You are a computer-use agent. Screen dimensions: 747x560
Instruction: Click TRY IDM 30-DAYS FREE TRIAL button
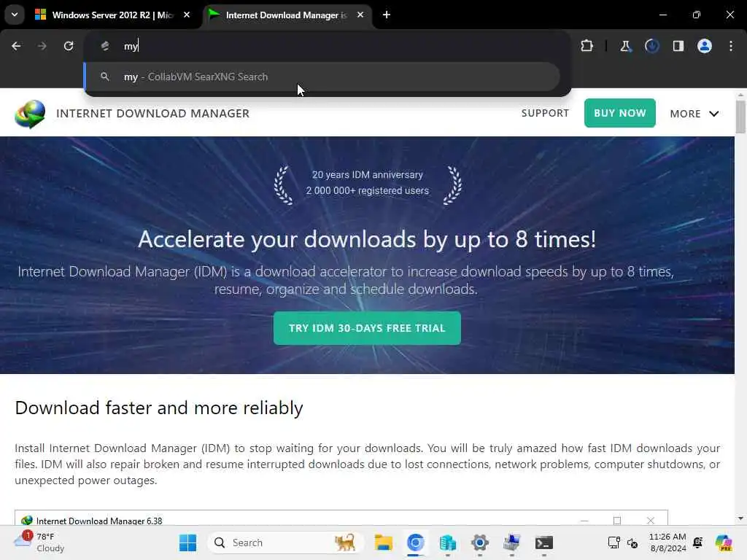[368, 328]
